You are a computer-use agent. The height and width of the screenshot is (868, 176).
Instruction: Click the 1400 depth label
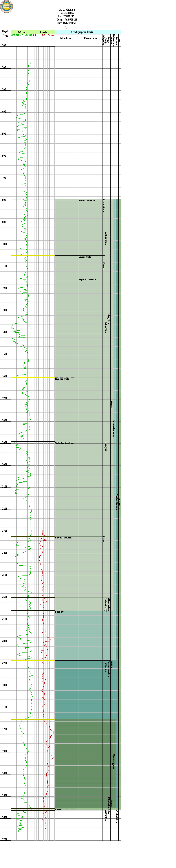pyautogui.click(x=5, y=332)
